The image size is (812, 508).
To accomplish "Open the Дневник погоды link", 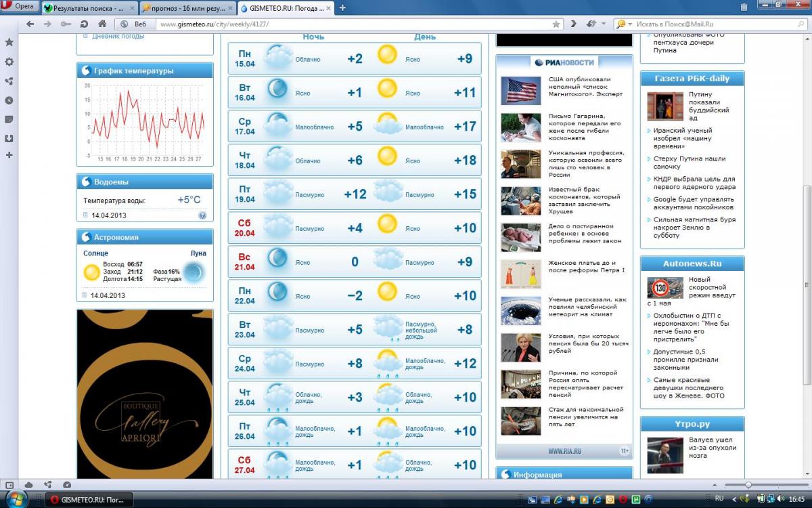I will [118, 36].
